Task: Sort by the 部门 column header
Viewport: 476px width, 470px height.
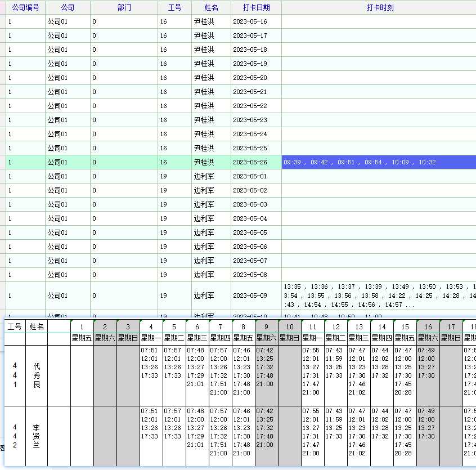Action: point(124,7)
